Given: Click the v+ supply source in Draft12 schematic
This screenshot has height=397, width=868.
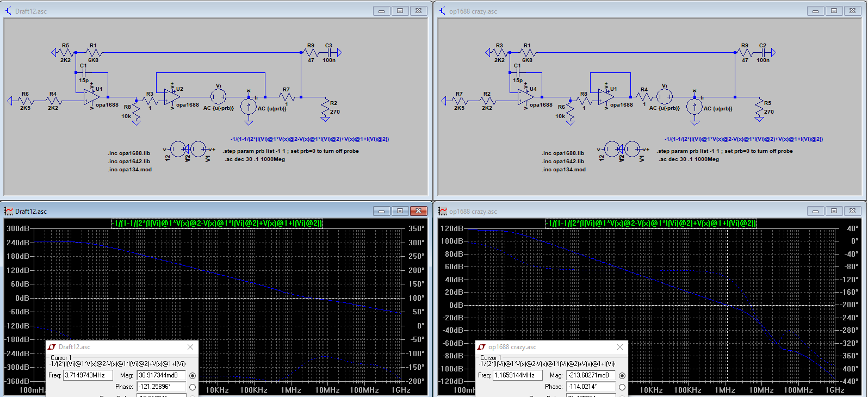Looking at the screenshot, I should (197, 148).
